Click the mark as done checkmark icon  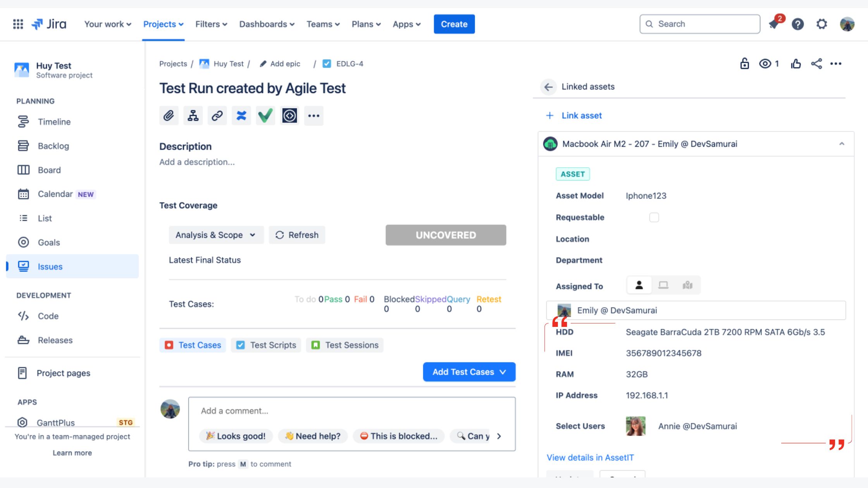coord(265,115)
